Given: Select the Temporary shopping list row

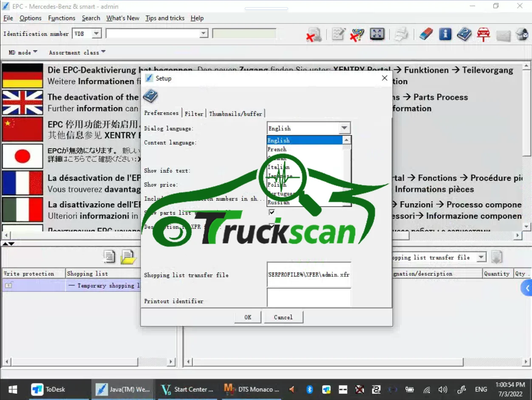Looking at the screenshot, I should point(71,285).
